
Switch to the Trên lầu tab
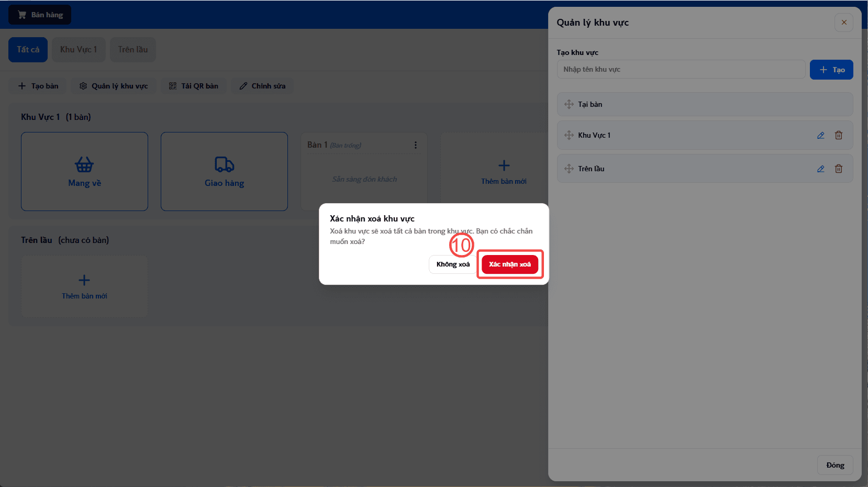pyautogui.click(x=133, y=50)
